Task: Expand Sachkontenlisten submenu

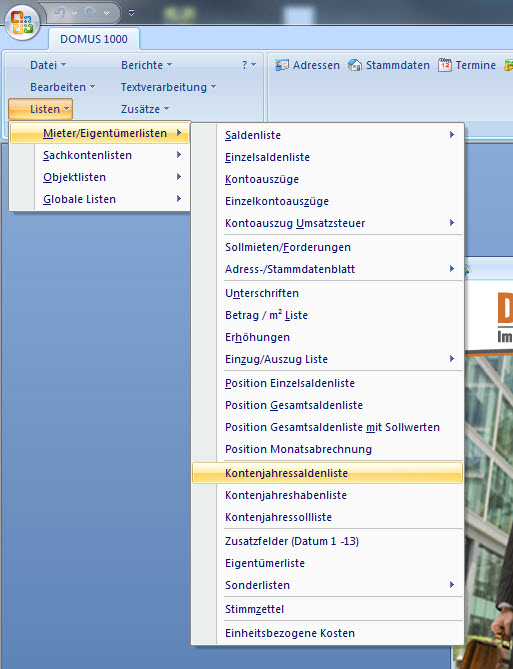Action: point(99,155)
